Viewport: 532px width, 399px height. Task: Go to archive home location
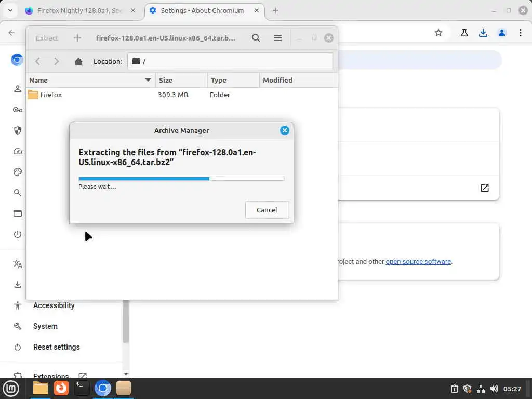coord(78,61)
